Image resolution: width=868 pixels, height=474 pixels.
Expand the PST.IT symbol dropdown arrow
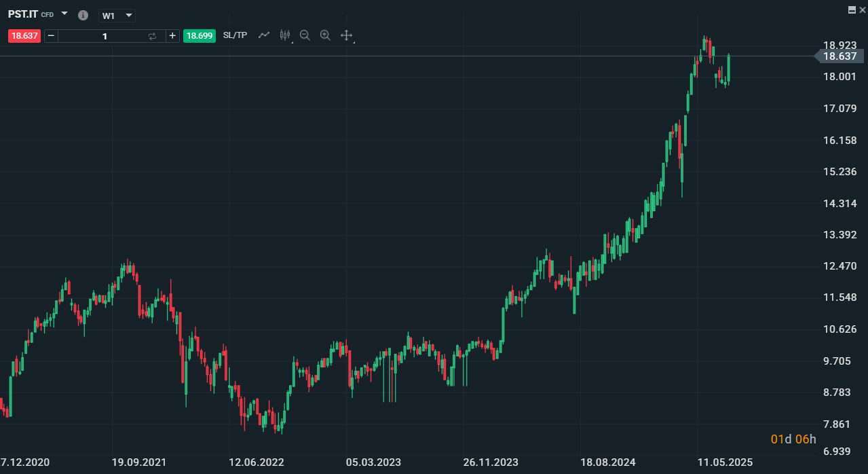tap(64, 14)
